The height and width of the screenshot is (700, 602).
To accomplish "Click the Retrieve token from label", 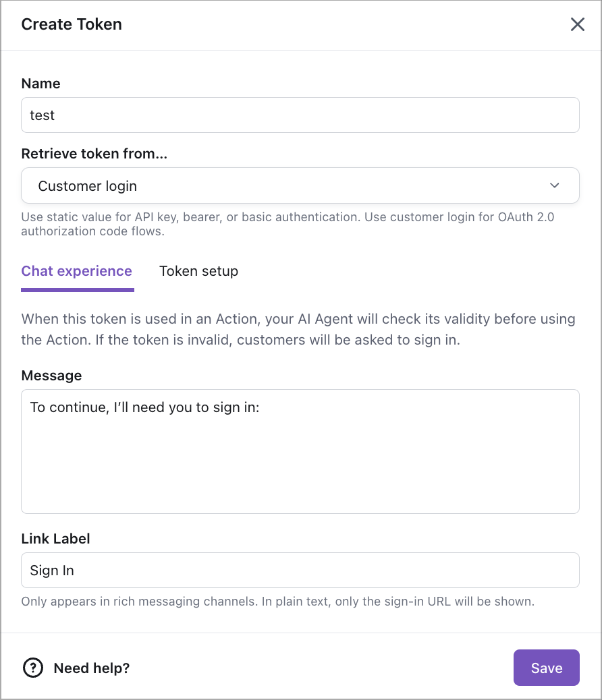I will click(x=94, y=154).
